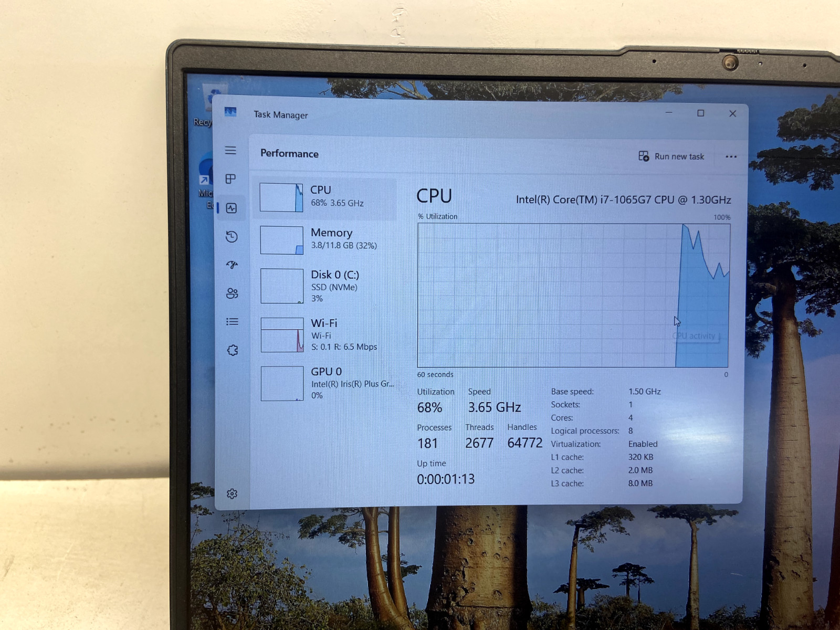Click the 2677 threads value

tap(479, 443)
